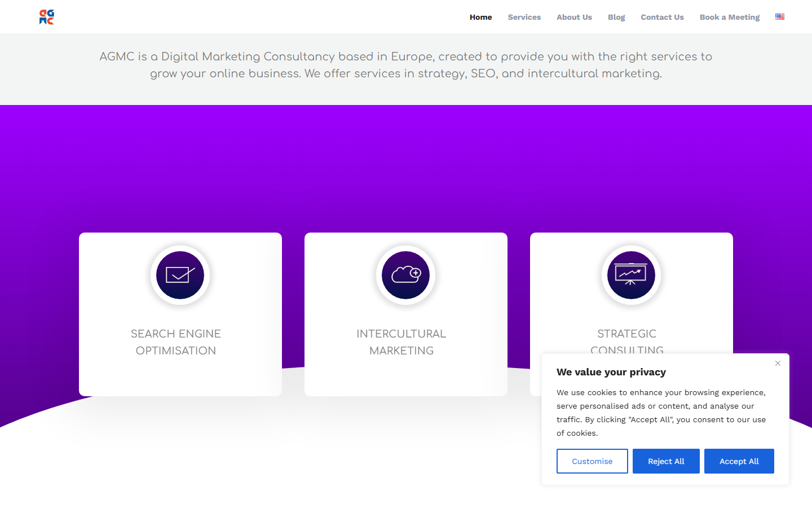Screen dimensions: 812x508
Task: Click the cookie consent description text
Action: click(x=661, y=413)
